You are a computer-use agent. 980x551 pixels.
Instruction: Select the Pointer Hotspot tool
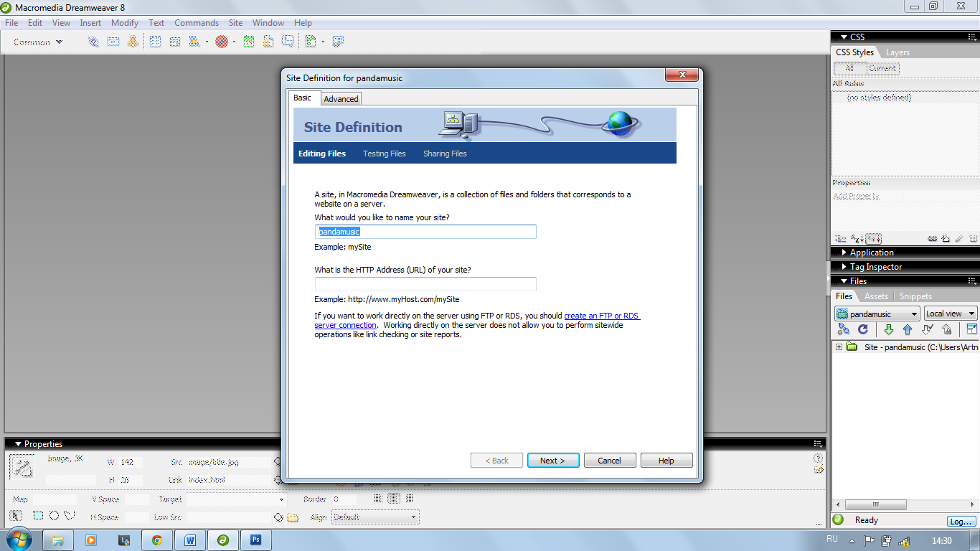17,516
